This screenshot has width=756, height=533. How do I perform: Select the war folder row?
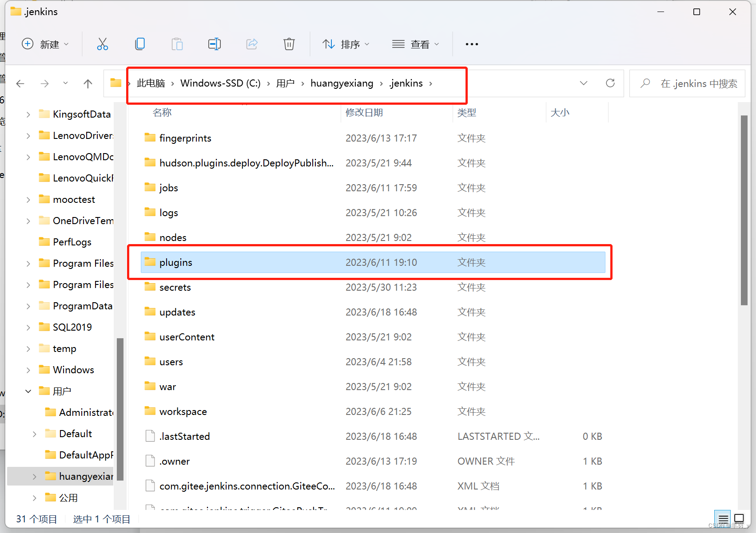pos(373,387)
